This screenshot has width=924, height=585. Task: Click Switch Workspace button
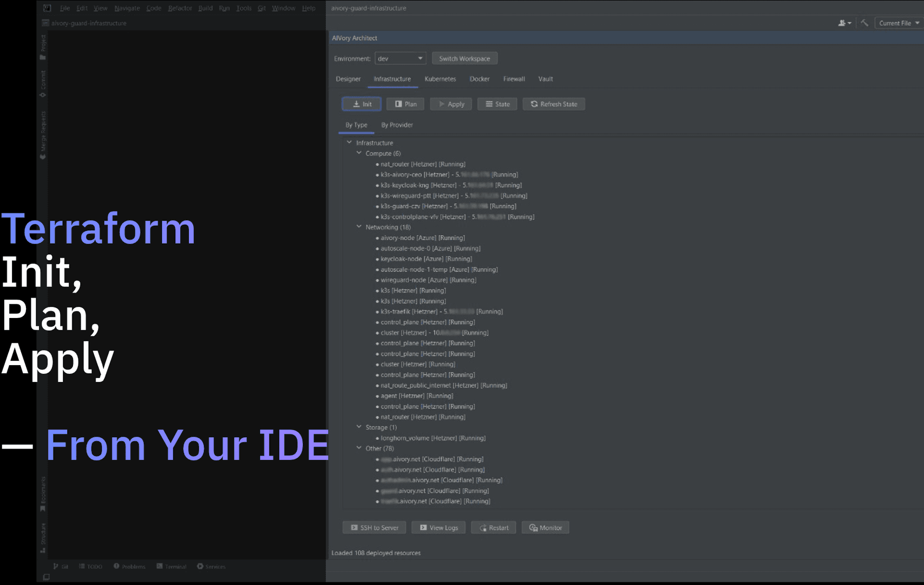point(464,58)
